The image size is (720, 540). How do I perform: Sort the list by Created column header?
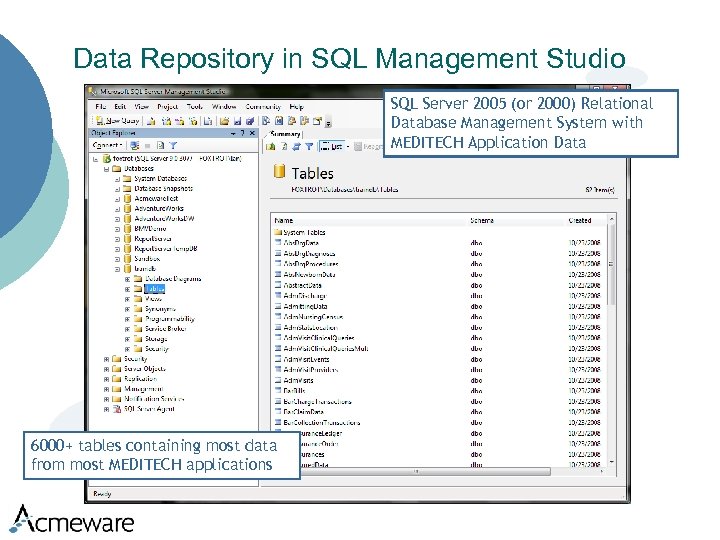point(586,220)
